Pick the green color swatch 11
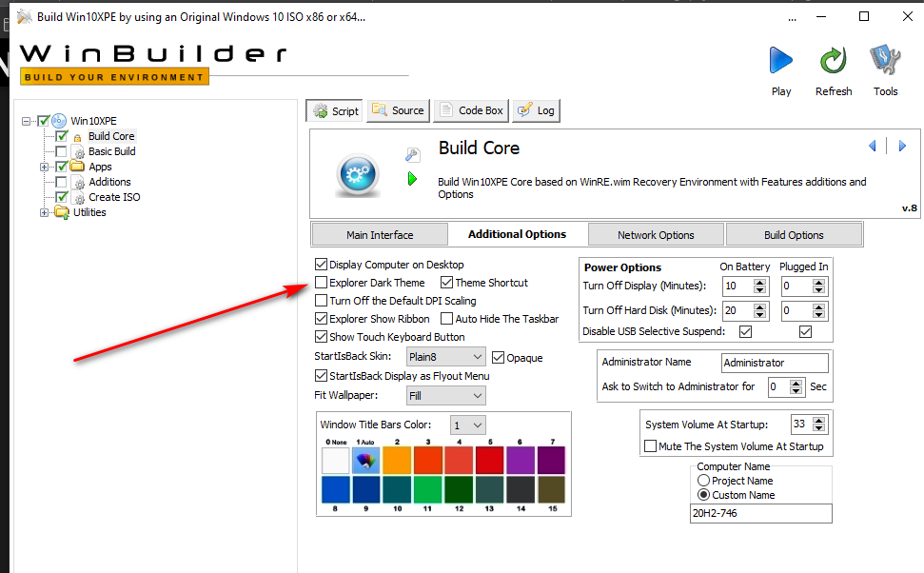Image resolution: width=924 pixels, height=573 pixels. 427,490
